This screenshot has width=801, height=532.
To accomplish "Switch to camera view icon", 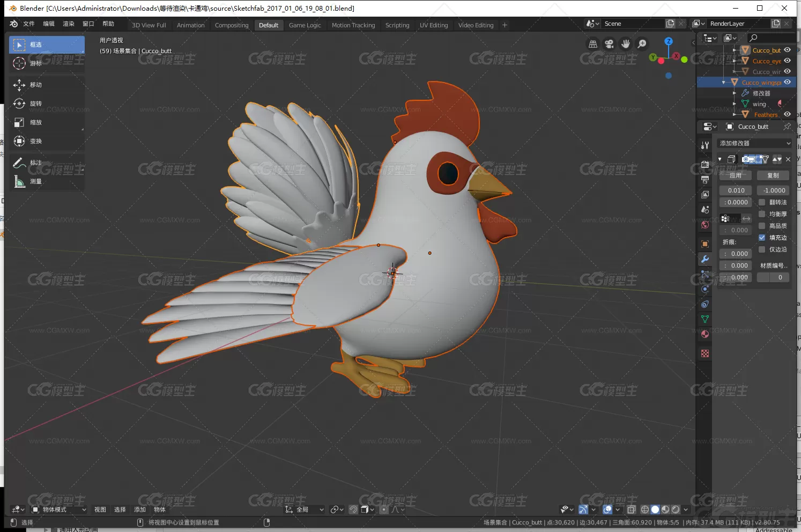I will coord(609,44).
